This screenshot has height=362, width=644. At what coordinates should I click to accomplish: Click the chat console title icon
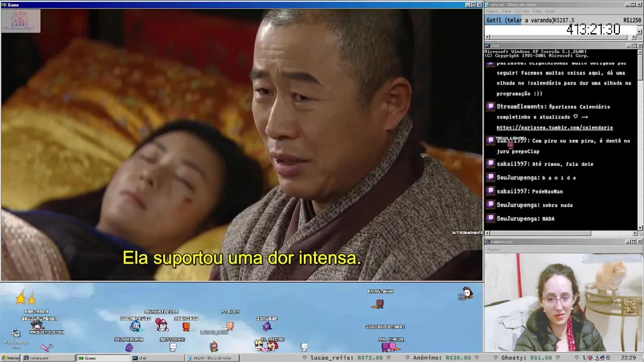(488, 45)
